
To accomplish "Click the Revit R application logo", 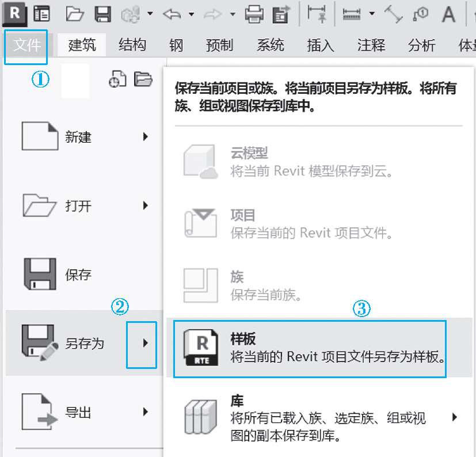I will [x=14, y=14].
